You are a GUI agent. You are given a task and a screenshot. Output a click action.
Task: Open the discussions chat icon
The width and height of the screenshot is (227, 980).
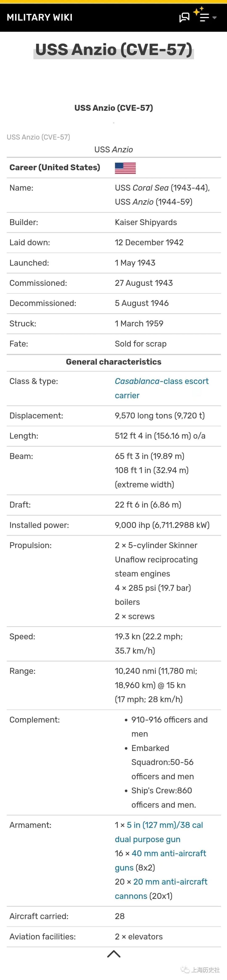point(184,17)
